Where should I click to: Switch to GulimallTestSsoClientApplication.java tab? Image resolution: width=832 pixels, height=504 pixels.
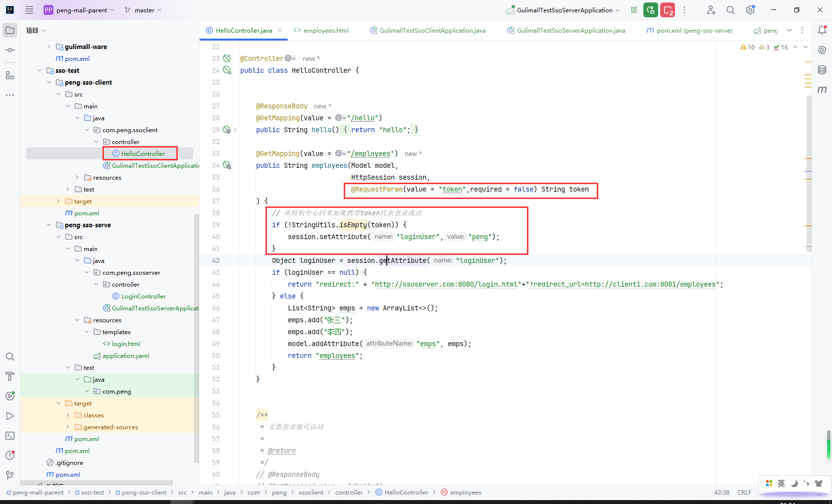click(428, 30)
